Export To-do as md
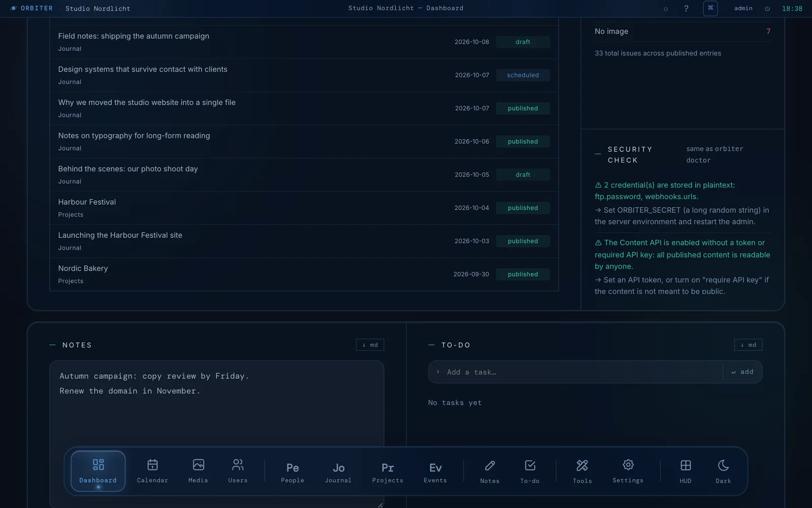This screenshot has width=812, height=508. pyautogui.click(x=748, y=345)
